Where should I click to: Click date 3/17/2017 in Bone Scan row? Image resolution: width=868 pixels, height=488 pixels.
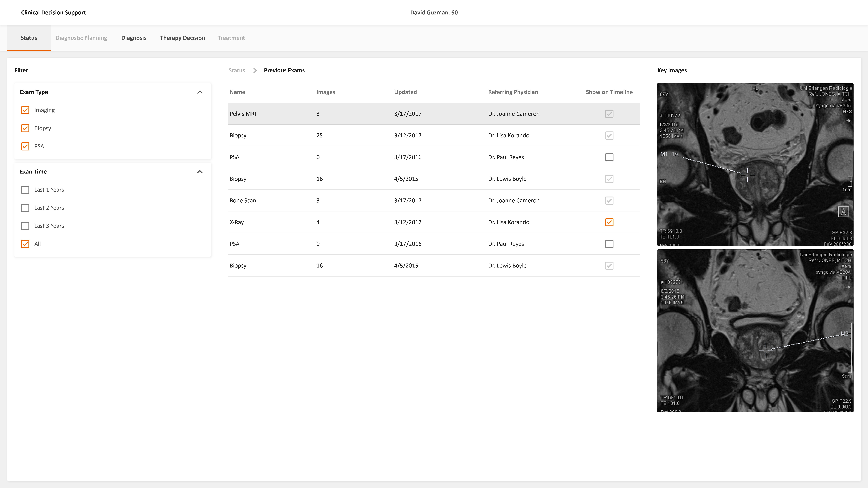point(408,201)
